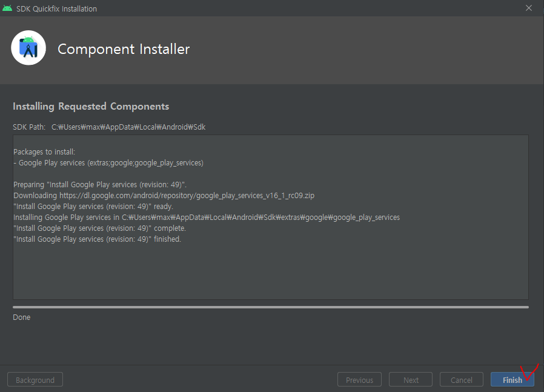Click the 'Packages to install:' line
Screen dimensions: 544x392
coord(44,151)
